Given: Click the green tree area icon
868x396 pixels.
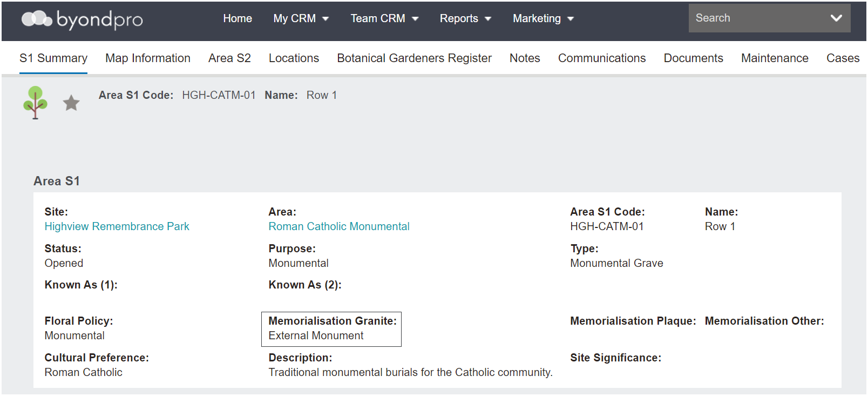Looking at the screenshot, I should click(35, 103).
